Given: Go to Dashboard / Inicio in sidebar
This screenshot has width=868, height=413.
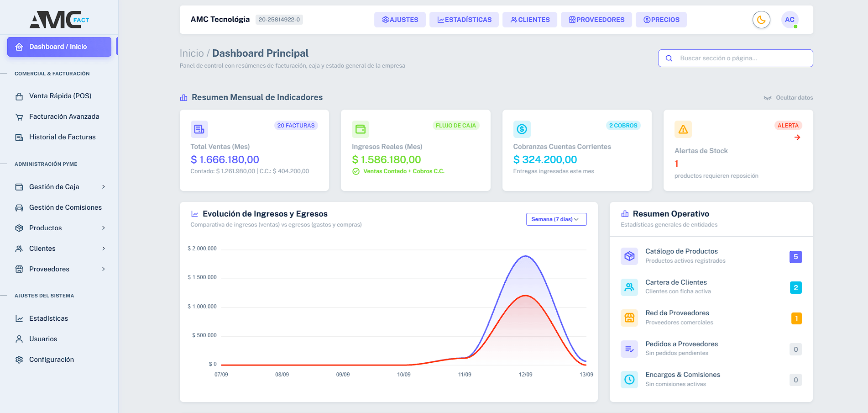Looking at the screenshot, I should (x=59, y=47).
